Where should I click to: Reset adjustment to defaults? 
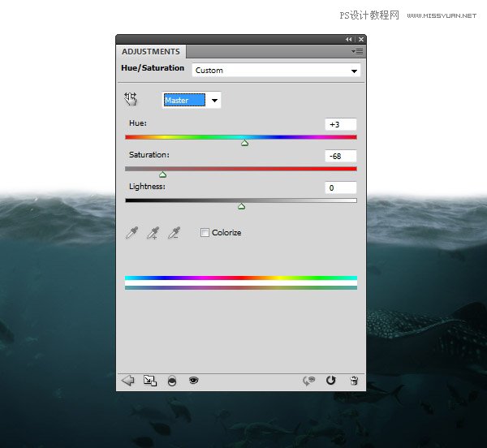331,380
